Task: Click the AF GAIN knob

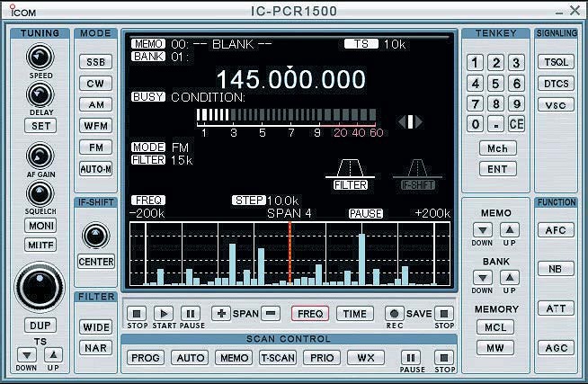Action: pyautogui.click(x=40, y=155)
